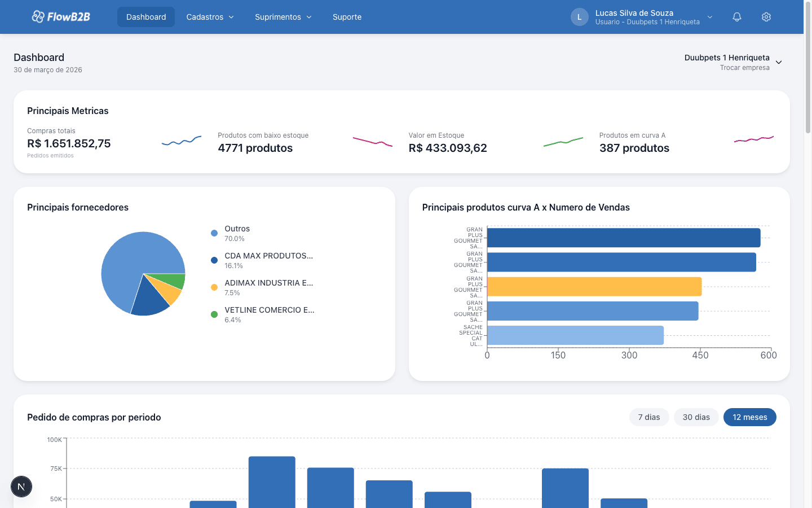
Task: Click the green pie slice
Action: coord(173,281)
